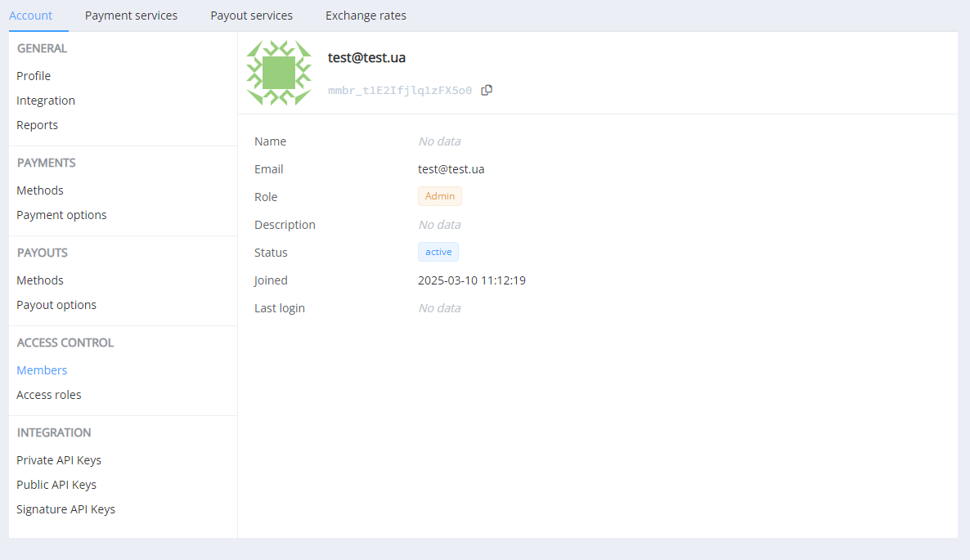This screenshot has width=970, height=560.
Task: Navigate to Integration settings in sidebar
Action: (46, 101)
